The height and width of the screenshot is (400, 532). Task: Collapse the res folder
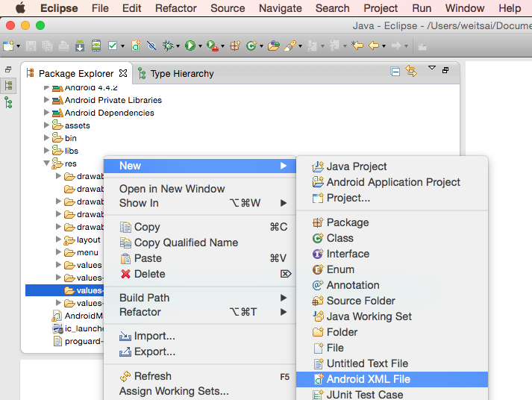point(46,163)
